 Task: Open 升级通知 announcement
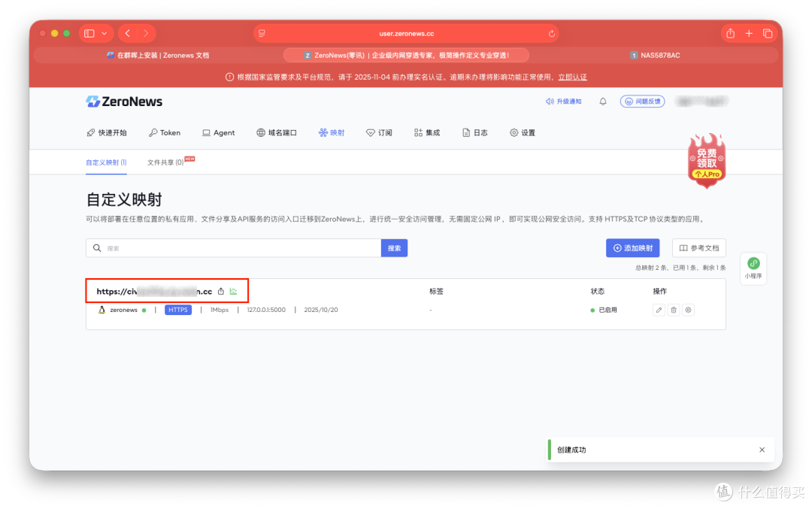pos(563,101)
